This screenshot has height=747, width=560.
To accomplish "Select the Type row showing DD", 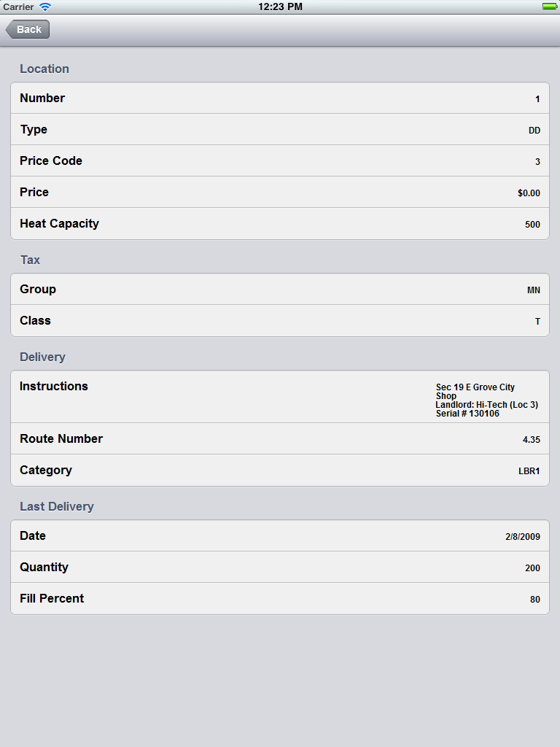I will pos(280,129).
